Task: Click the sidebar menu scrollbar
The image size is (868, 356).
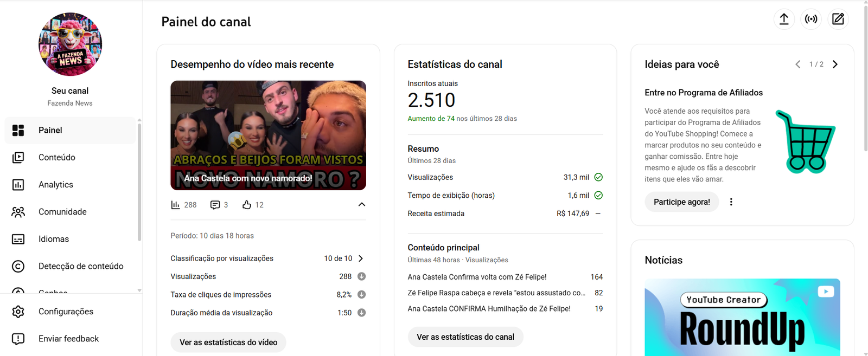Action: [x=139, y=182]
